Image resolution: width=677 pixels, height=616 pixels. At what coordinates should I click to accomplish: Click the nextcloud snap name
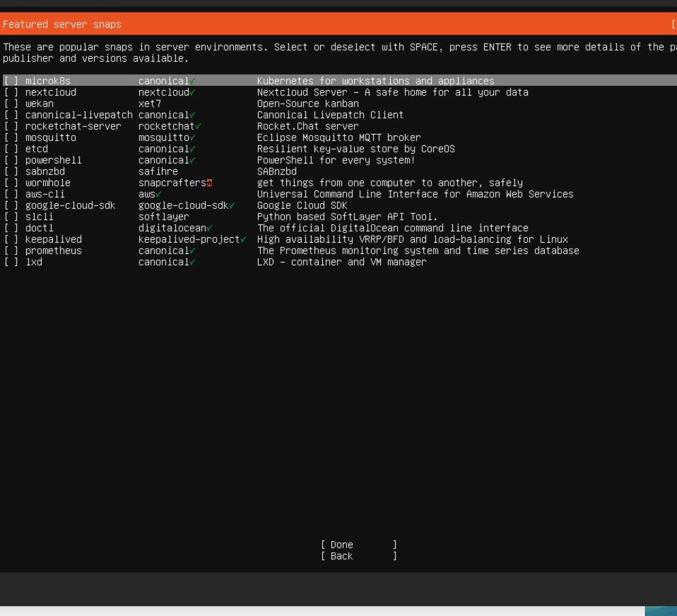click(51, 92)
